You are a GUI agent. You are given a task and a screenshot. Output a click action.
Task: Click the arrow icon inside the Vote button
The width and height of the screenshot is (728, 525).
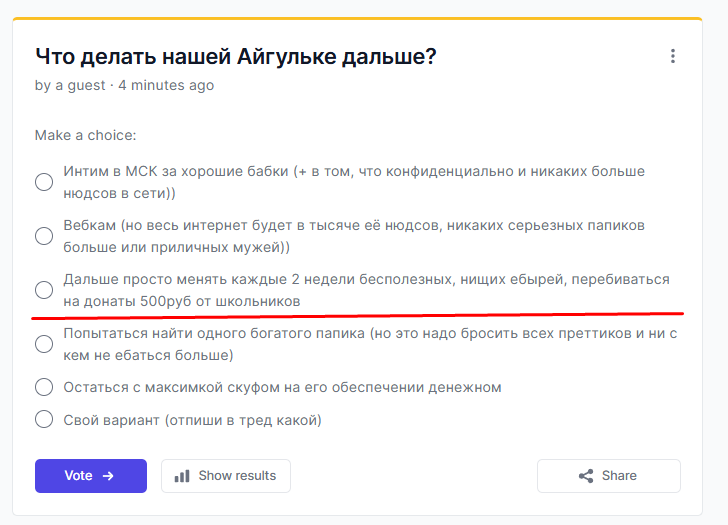coord(108,476)
